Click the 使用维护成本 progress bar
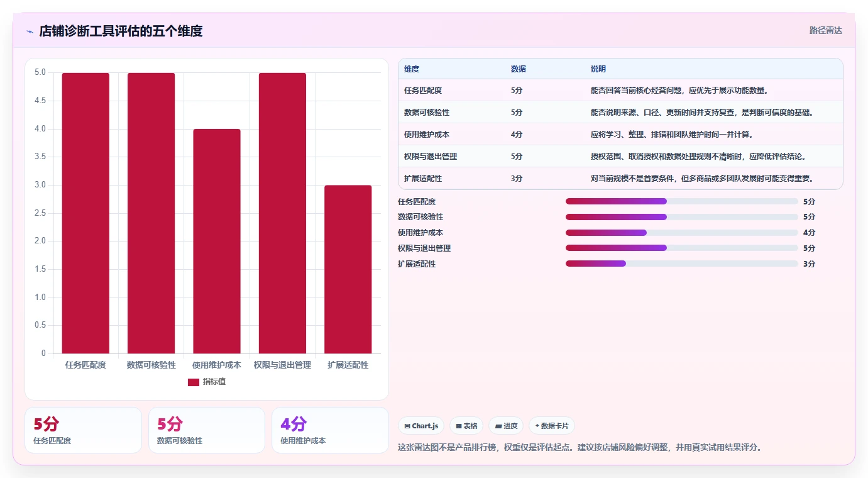 [x=681, y=233]
